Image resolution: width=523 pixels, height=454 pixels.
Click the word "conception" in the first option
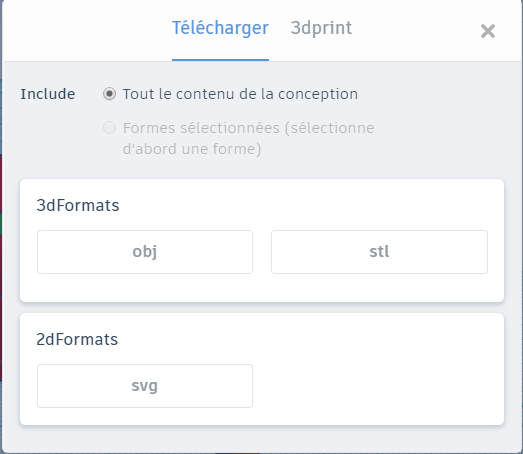[318, 94]
